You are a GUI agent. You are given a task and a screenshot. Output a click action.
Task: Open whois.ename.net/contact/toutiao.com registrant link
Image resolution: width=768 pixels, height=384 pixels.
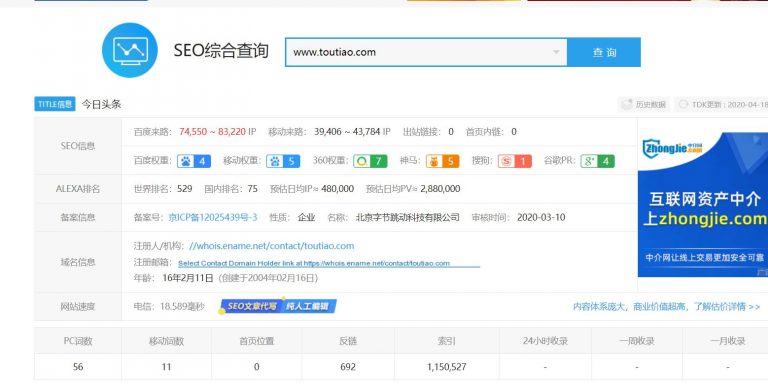point(271,246)
